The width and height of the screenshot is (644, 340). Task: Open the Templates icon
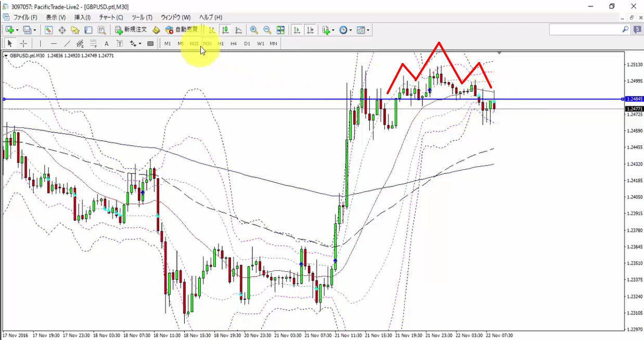[361, 30]
